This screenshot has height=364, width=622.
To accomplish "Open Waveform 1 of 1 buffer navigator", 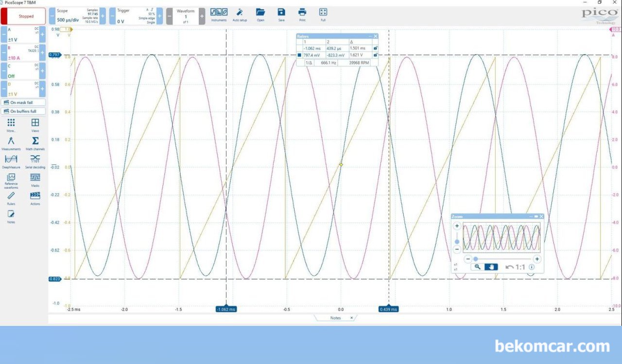I will click(x=186, y=16).
